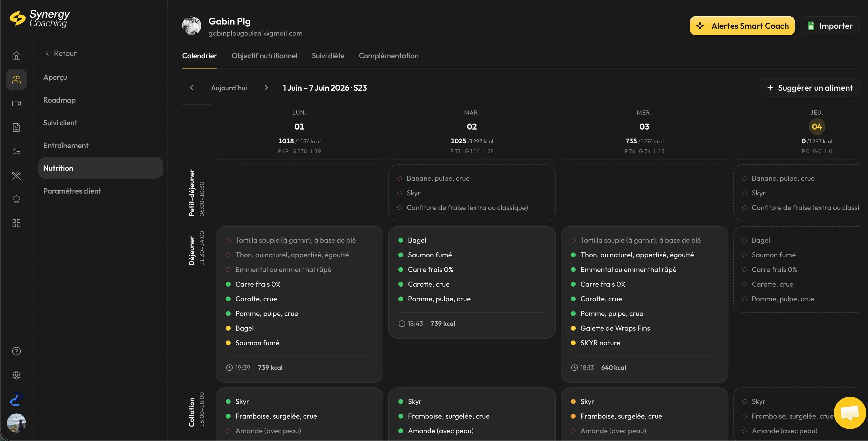Image resolution: width=868 pixels, height=441 pixels.
Task: Open Entraînement in the client menu
Action: (x=66, y=145)
